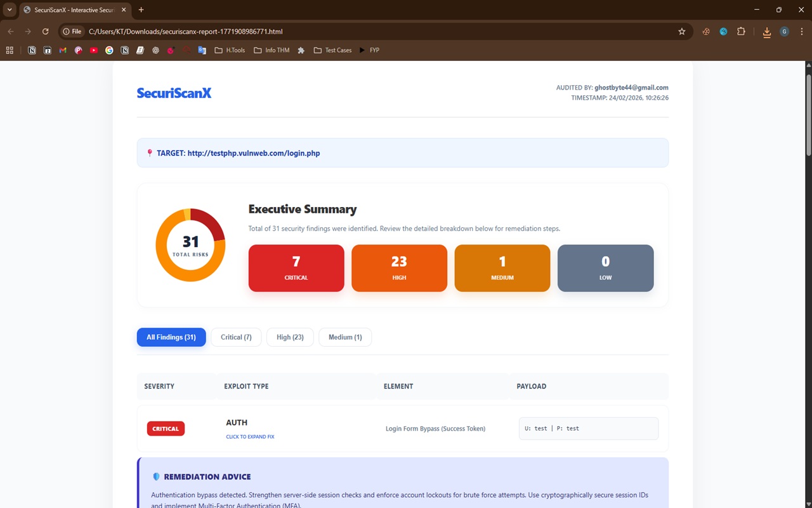Click the address bar file path

click(185, 31)
